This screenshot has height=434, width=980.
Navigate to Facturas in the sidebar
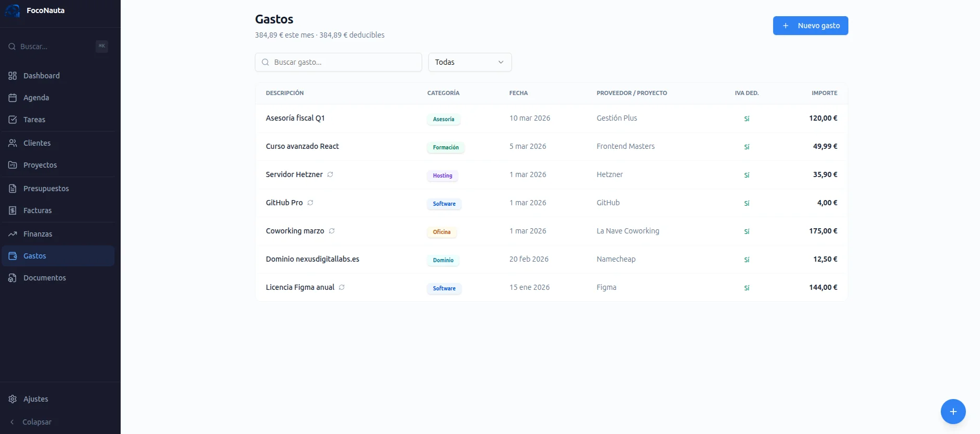tap(37, 210)
